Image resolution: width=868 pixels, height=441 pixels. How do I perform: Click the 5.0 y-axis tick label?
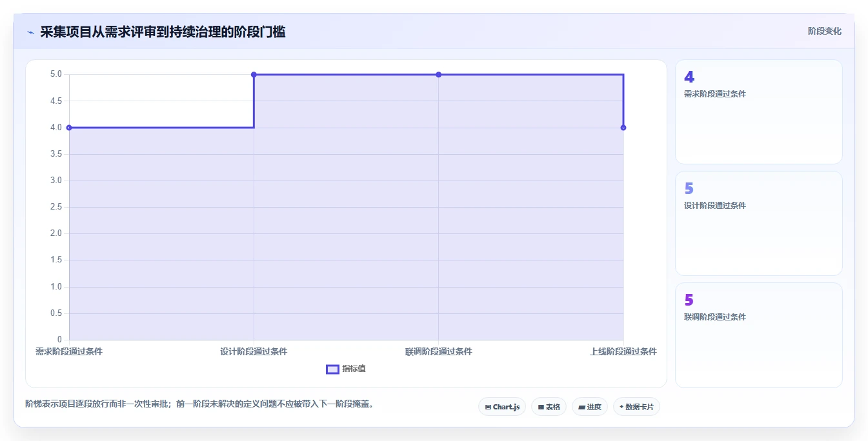click(x=56, y=74)
